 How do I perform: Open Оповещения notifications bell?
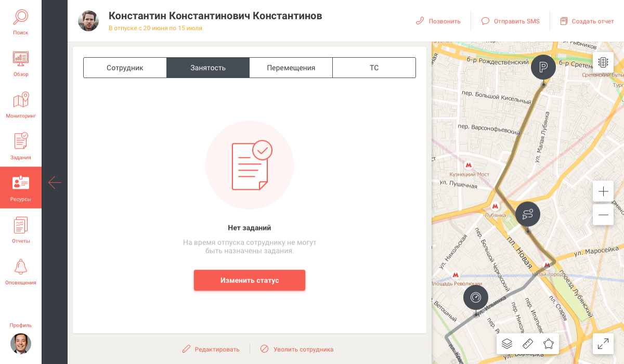21,271
